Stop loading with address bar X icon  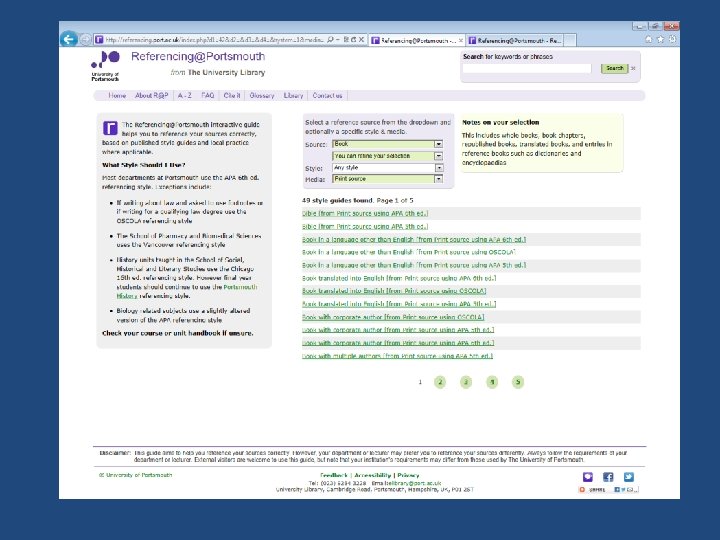click(x=361, y=40)
